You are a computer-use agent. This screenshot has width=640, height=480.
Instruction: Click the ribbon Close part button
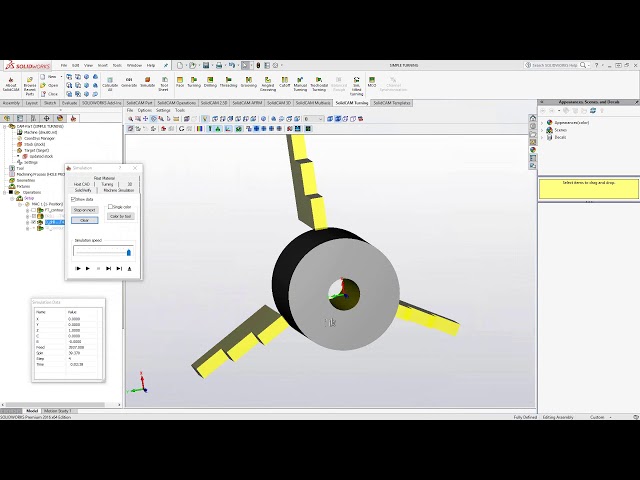pos(50,94)
